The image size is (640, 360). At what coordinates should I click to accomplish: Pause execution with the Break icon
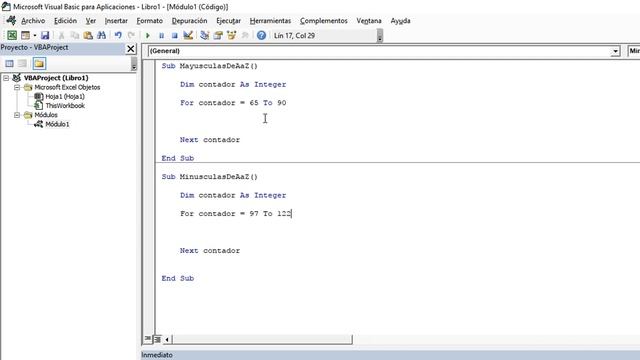pyautogui.click(x=161, y=36)
